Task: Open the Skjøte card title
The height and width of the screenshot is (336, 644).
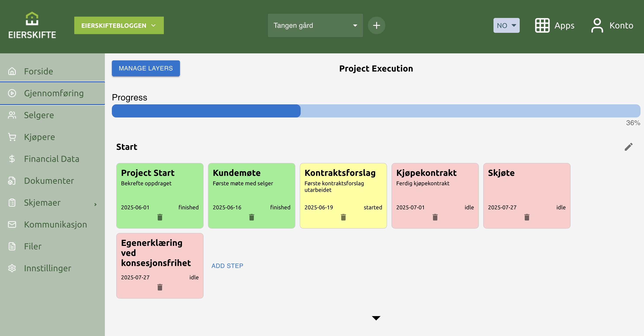Action: [x=501, y=173]
